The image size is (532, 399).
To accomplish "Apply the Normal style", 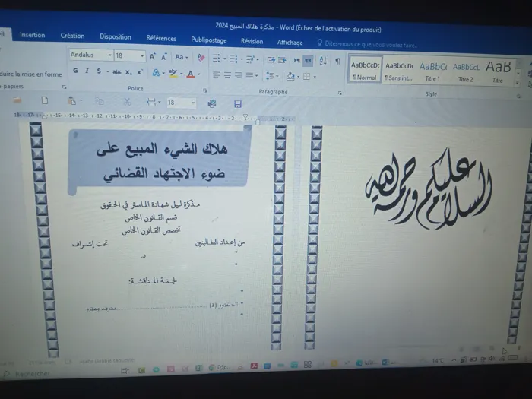I will pos(365,70).
